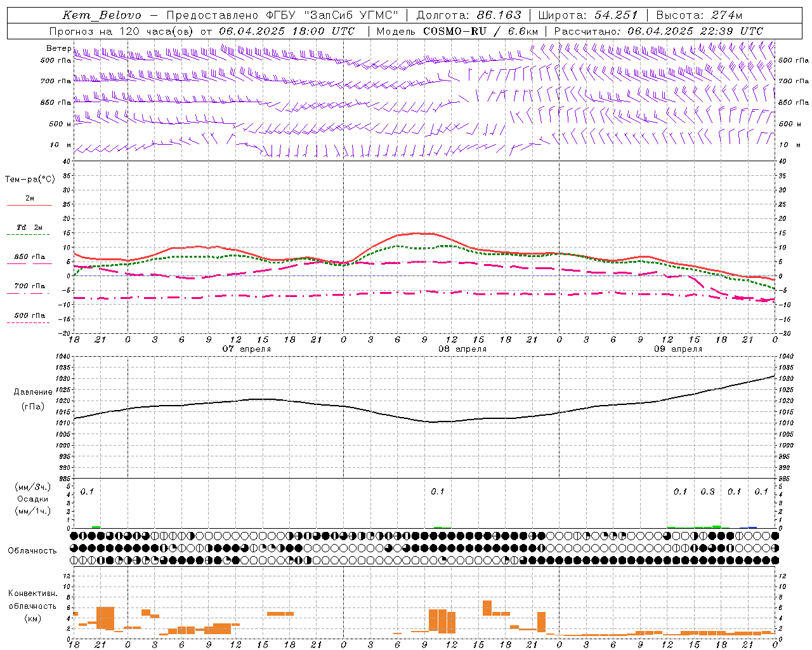Click the Облачность panel label
The width and height of the screenshot is (812, 650).
click(x=32, y=550)
